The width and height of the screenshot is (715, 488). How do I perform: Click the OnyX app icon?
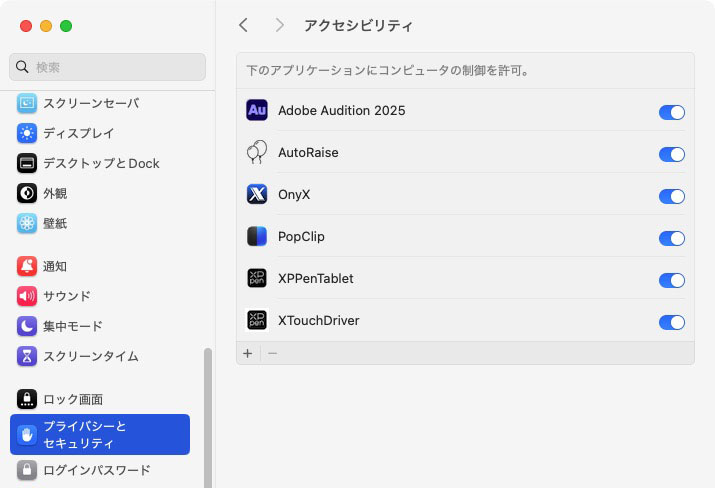257,195
